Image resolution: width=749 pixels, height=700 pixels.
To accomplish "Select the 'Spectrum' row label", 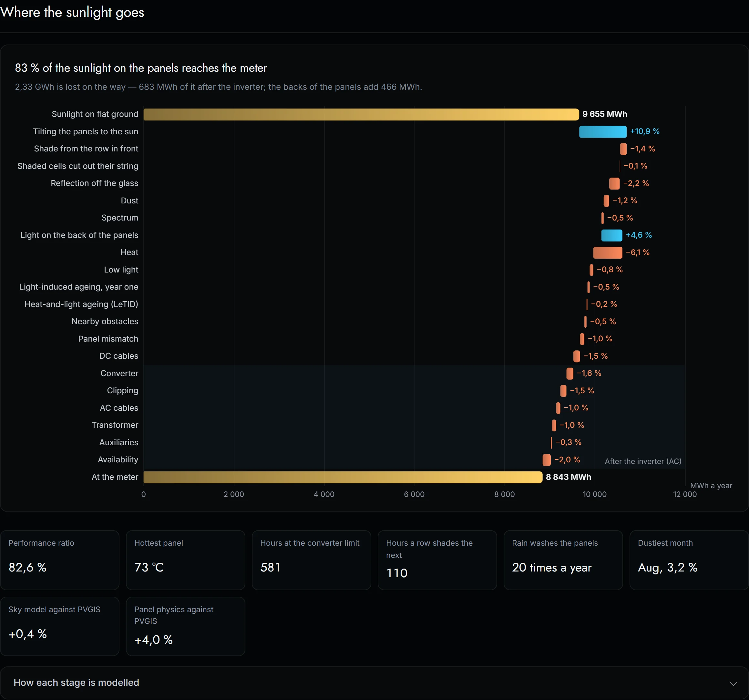I will (x=119, y=218).
